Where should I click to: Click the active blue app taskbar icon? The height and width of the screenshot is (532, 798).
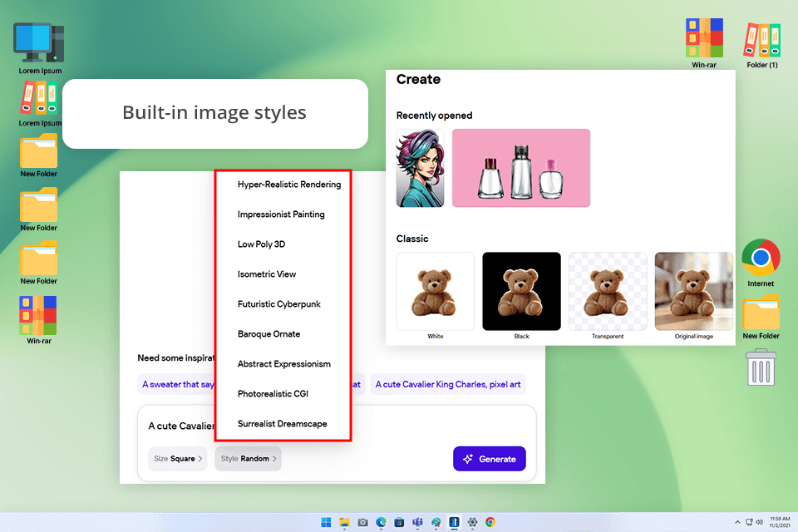454,522
